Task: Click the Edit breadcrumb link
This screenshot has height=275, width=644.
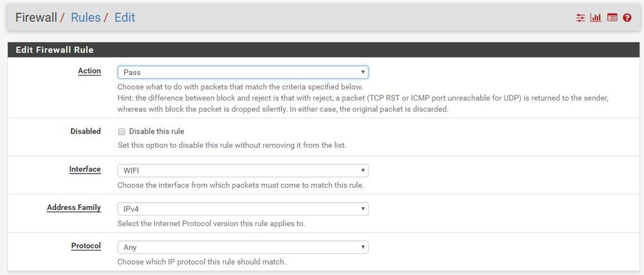Action: click(x=125, y=17)
